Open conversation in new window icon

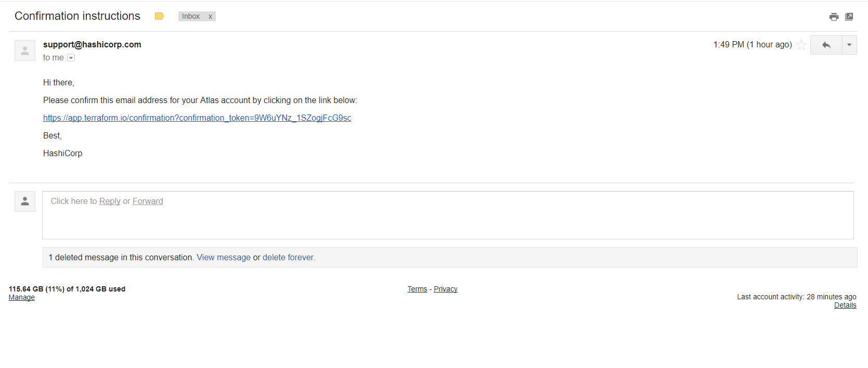tap(849, 17)
